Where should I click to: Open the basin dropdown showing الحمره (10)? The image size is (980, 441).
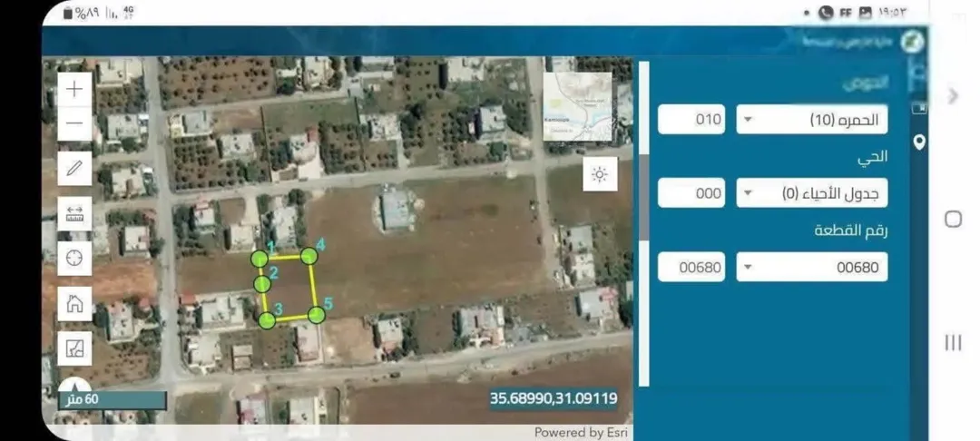812,119
